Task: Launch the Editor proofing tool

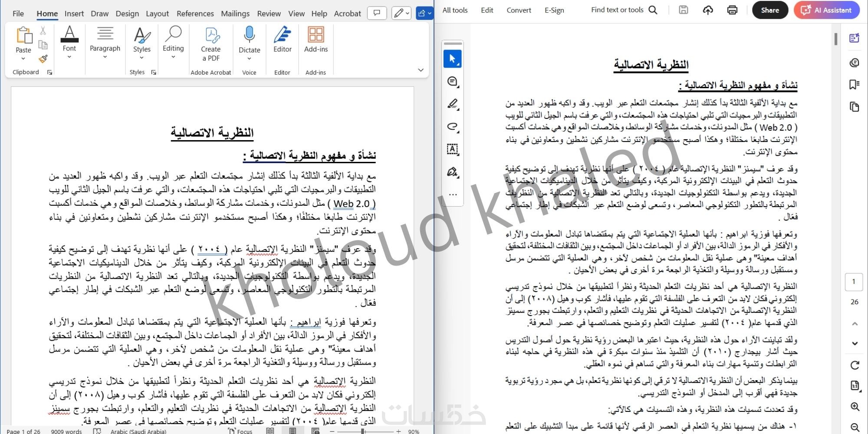Action: tap(283, 39)
